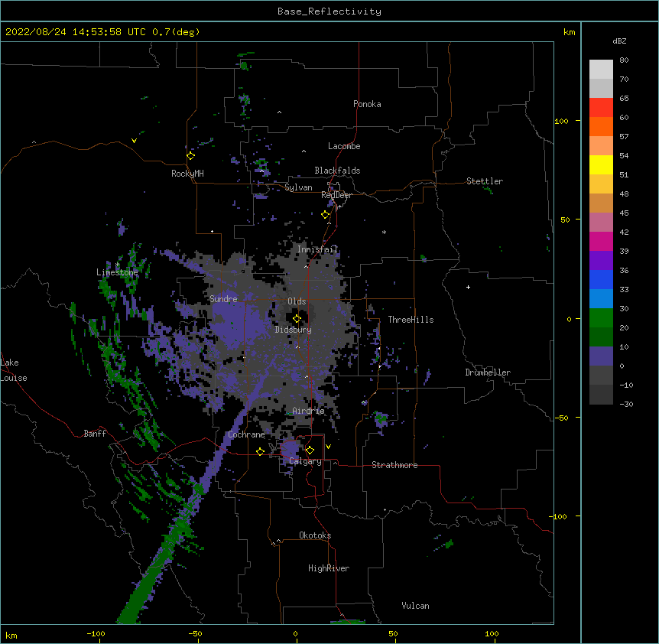The height and width of the screenshot is (644, 659).
Task: Click the Cochrane label
Action: click(x=246, y=434)
